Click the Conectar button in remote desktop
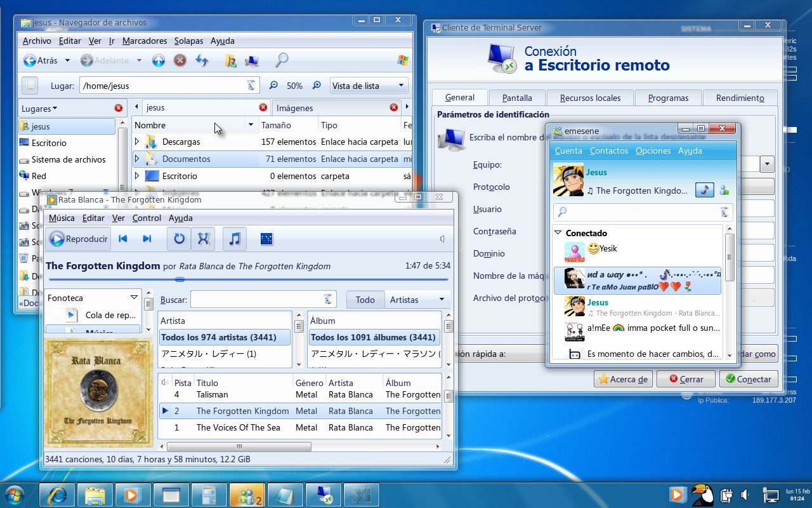Screen dimensions: 812x508 pos(749,379)
